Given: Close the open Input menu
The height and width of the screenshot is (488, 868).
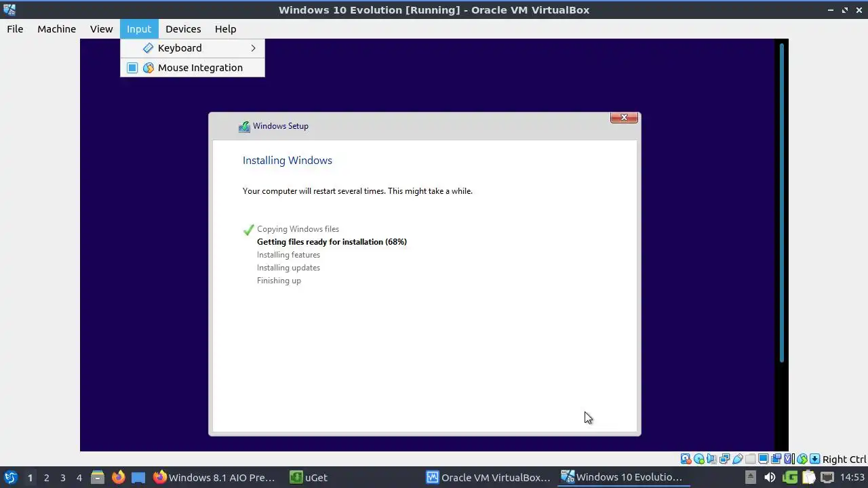Looking at the screenshot, I should 139,28.
